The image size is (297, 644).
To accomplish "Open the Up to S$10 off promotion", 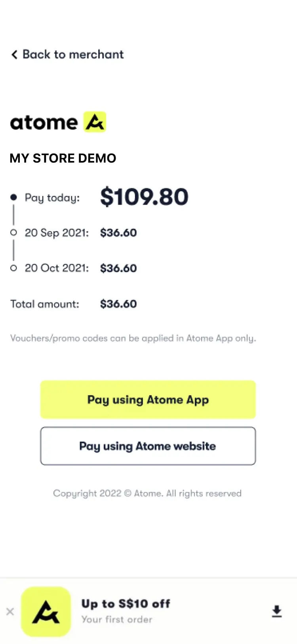I will click(126, 604).
